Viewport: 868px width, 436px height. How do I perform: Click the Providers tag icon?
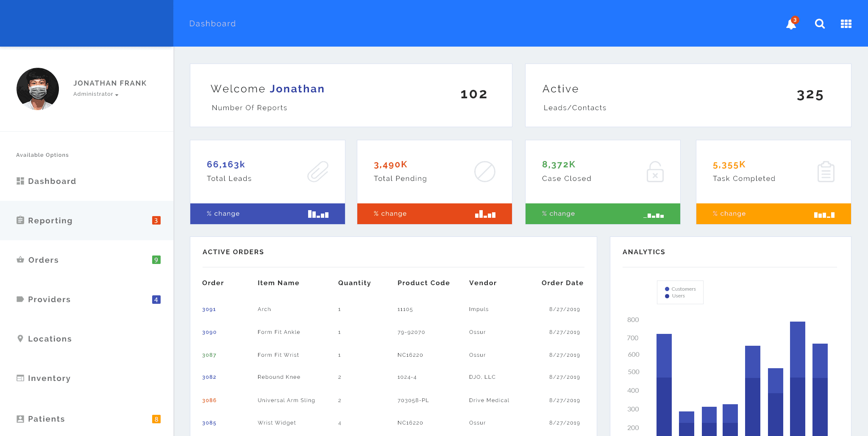click(20, 299)
